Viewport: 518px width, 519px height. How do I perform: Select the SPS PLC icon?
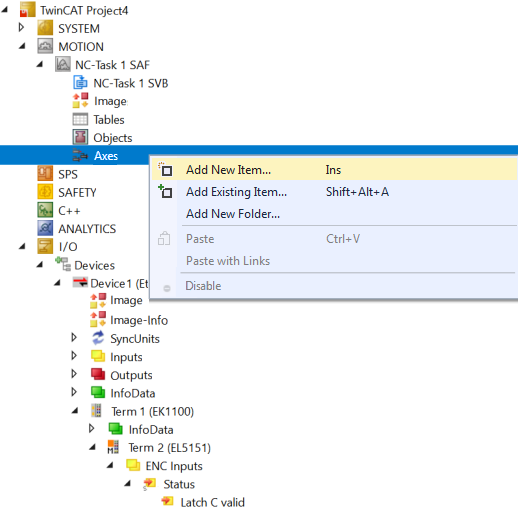(x=45, y=174)
